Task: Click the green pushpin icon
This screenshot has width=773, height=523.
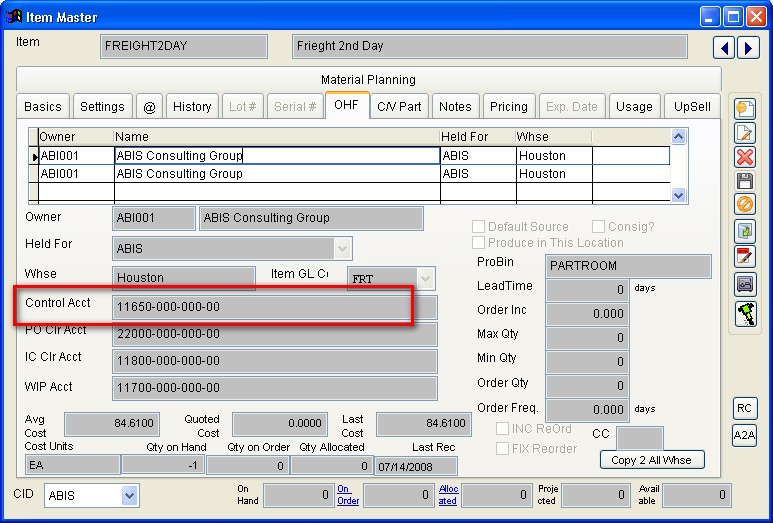Action: tap(744, 313)
